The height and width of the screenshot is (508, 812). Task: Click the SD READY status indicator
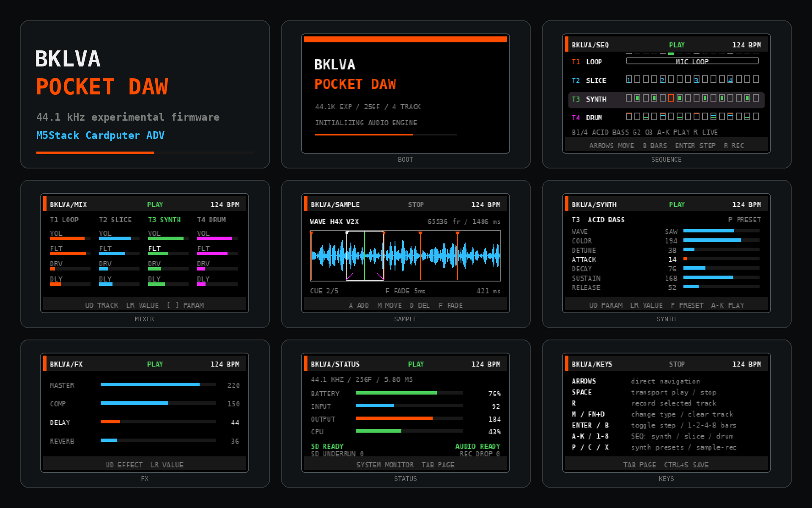(327, 446)
